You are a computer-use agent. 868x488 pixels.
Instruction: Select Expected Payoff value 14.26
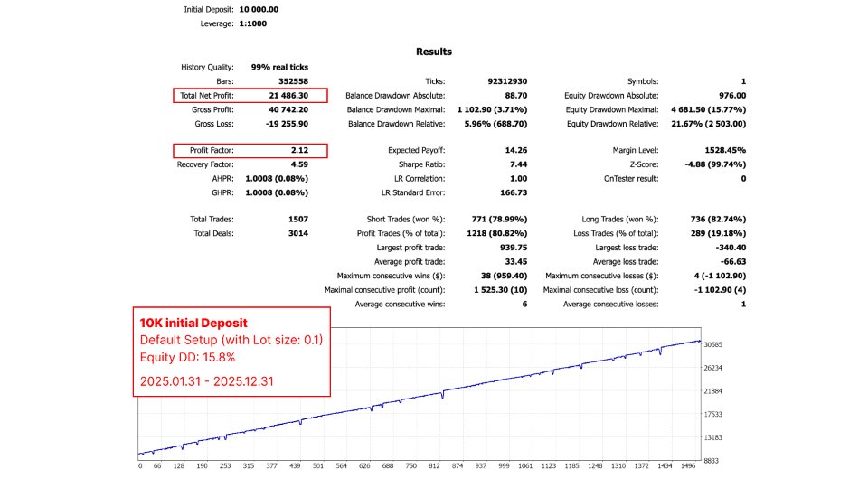click(x=516, y=151)
